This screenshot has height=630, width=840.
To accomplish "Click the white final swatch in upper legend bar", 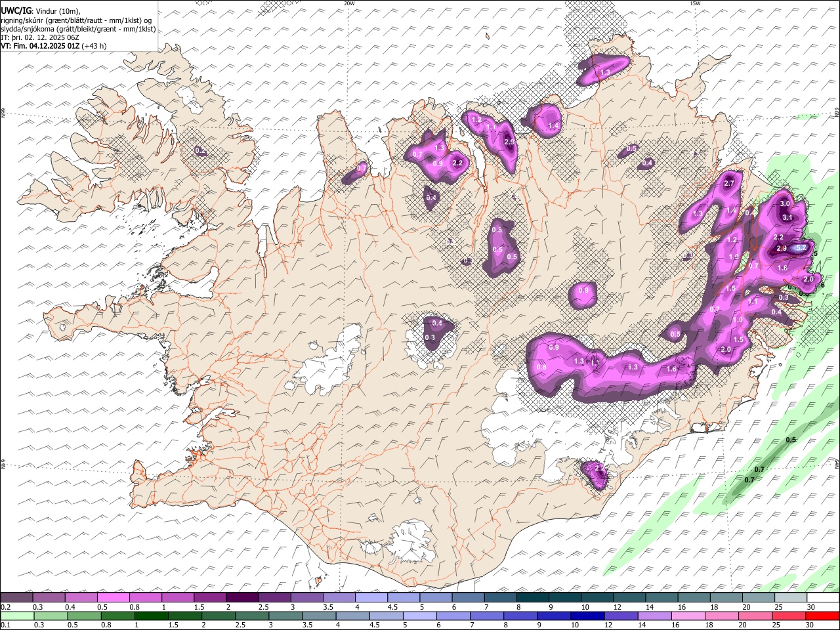I will 823,598.
